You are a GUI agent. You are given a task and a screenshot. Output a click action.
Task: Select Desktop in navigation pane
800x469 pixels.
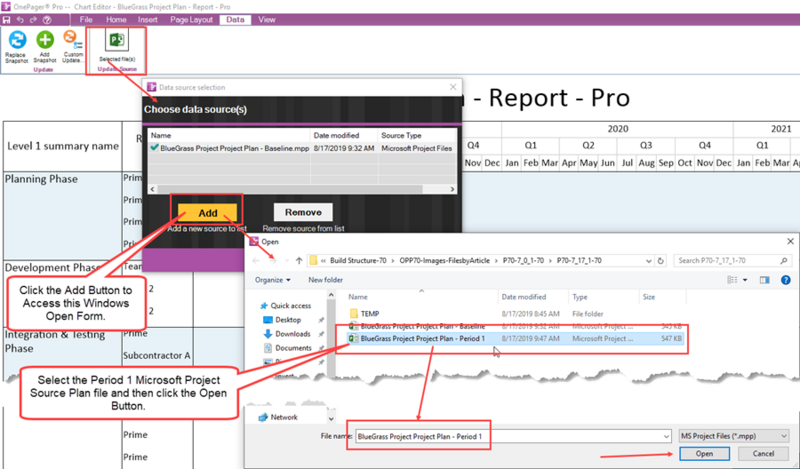288,320
